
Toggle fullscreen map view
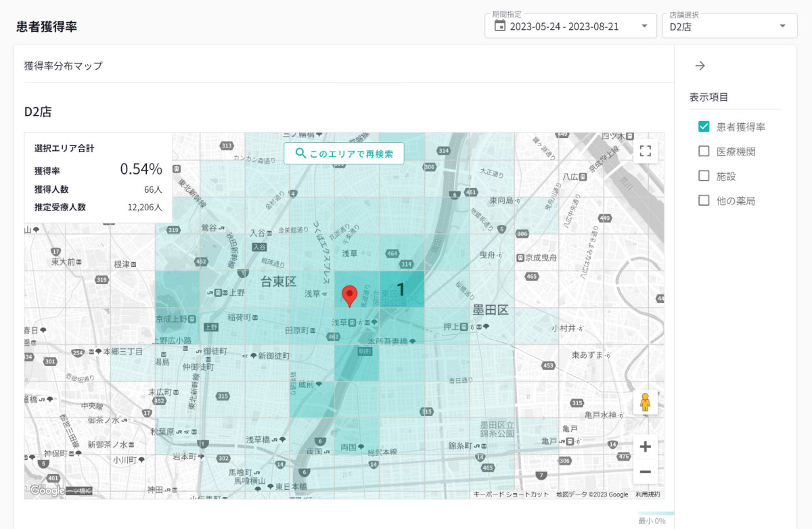pyautogui.click(x=645, y=151)
